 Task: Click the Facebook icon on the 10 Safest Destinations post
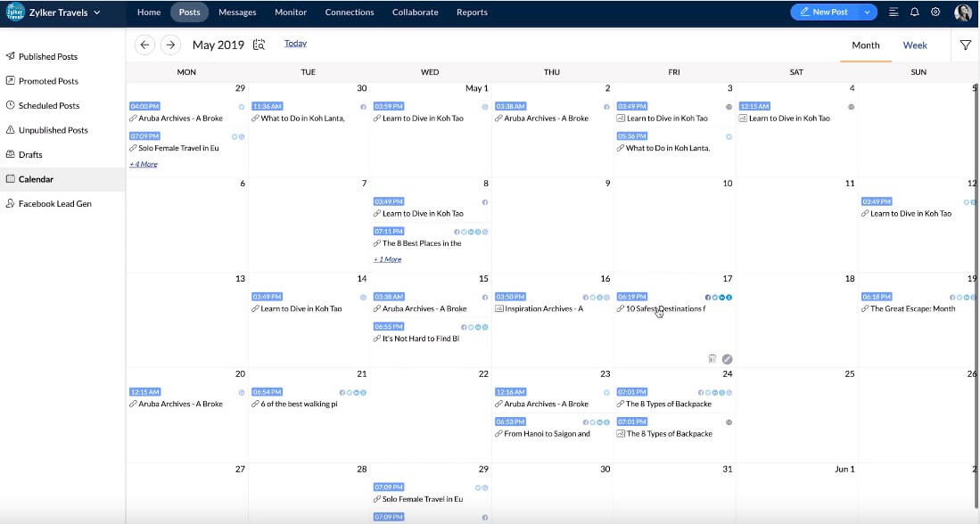pos(709,297)
